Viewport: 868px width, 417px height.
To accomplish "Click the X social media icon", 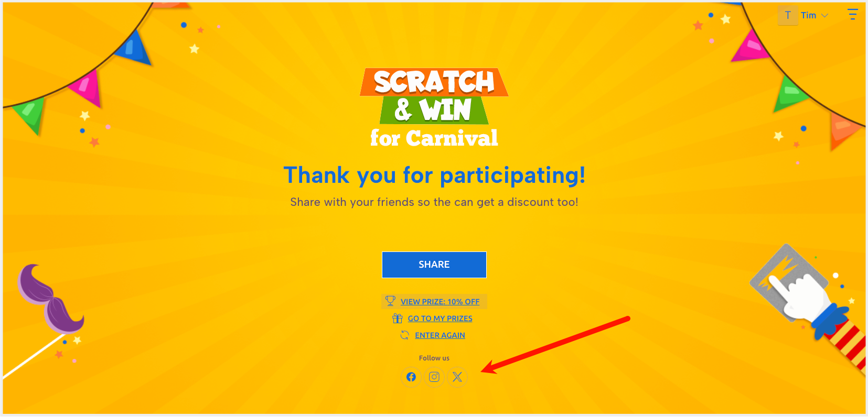I will [457, 377].
